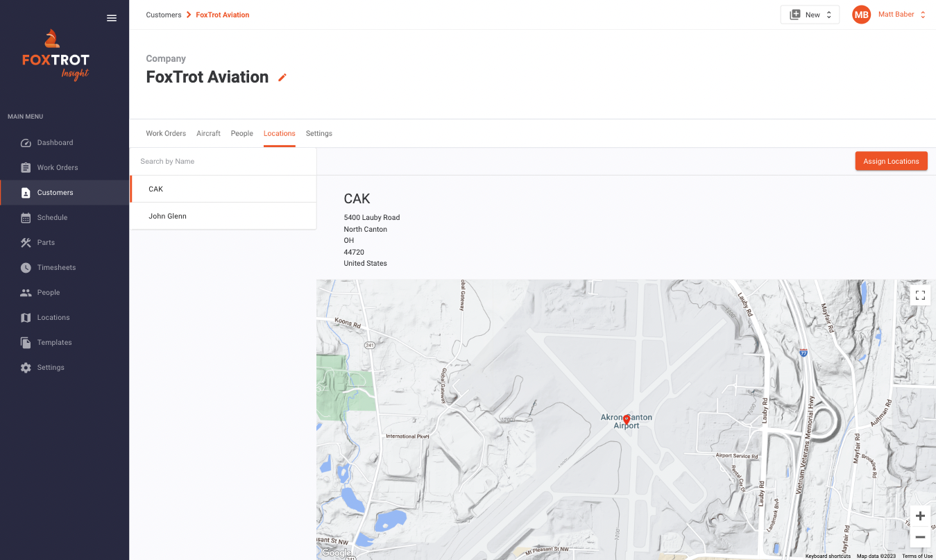Click the Parts wrench icon
This screenshot has height=560, width=936.
click(x=25, y=242)
